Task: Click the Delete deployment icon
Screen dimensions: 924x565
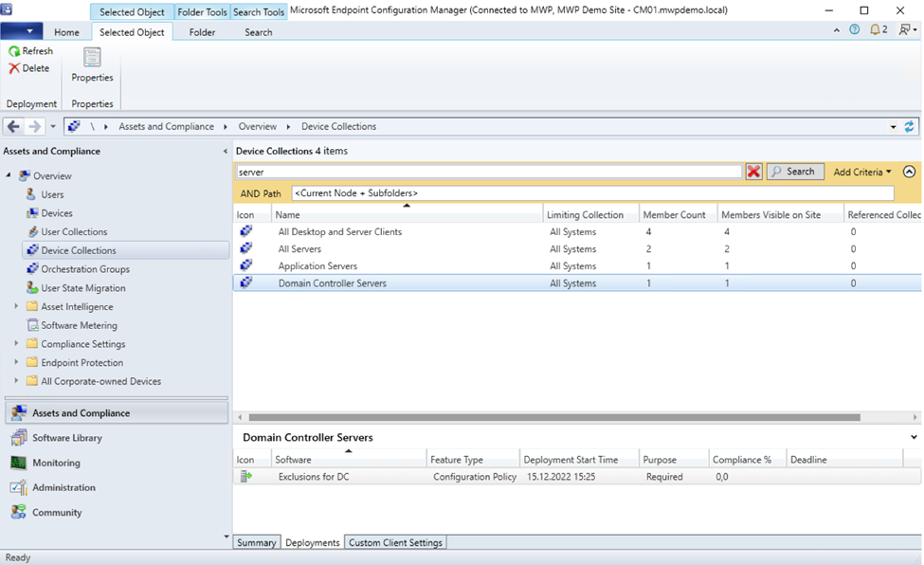Action: pyautogui.click(x=14, y=68)
